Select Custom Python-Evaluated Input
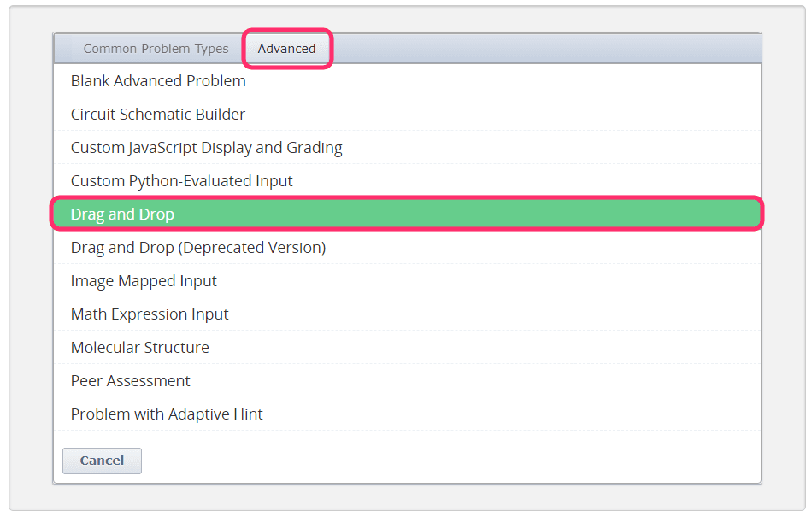The height and width of the screenshot is (517, 812). click(x=181, y=181)
